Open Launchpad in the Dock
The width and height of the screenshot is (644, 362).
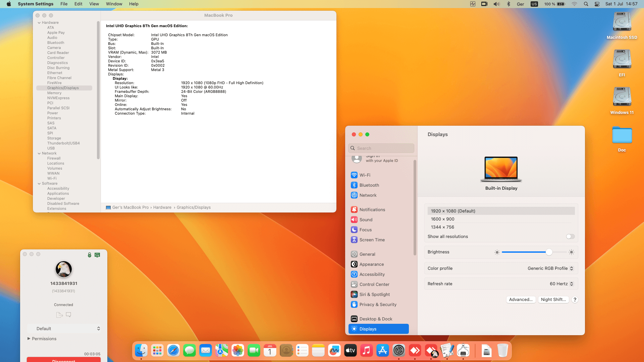(157, 351)
